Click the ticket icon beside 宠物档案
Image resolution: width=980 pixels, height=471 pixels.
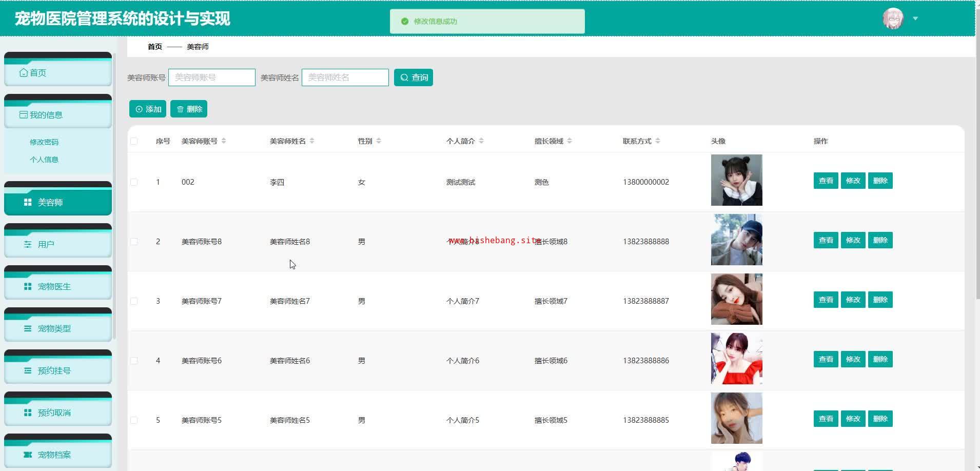pos(28,455)
